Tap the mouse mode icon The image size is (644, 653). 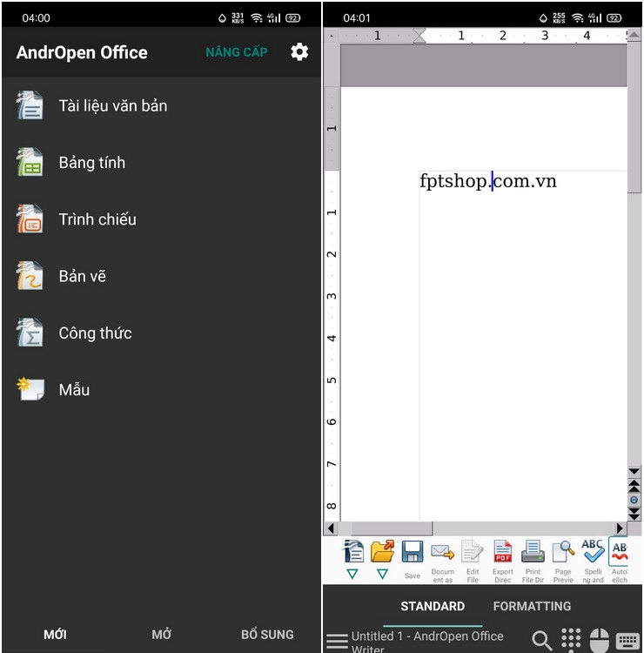click(600, 640)
